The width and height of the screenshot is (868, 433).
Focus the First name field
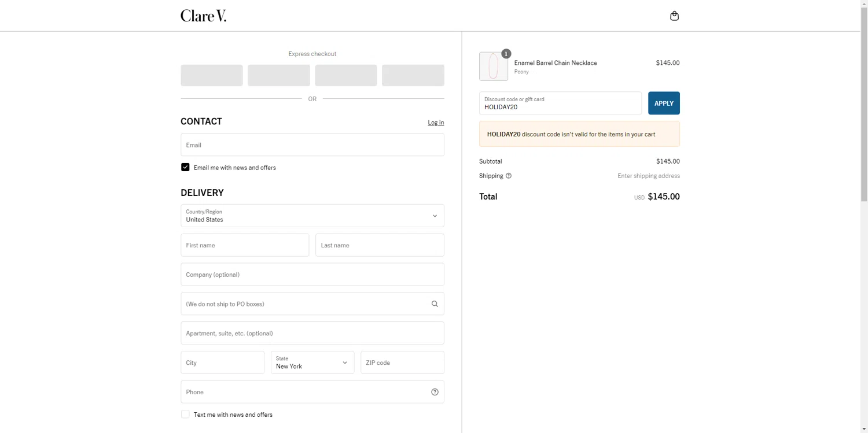[245, 245]
